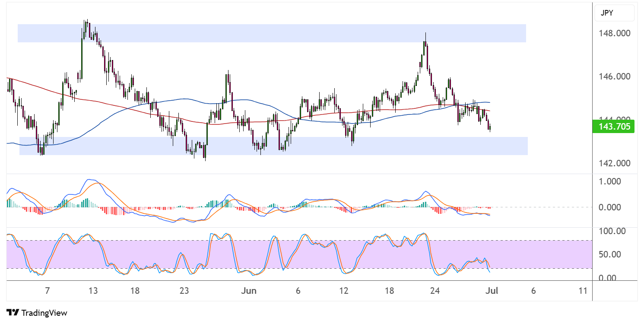Click the 148.000 price axis label

click(x=615, y=34)
